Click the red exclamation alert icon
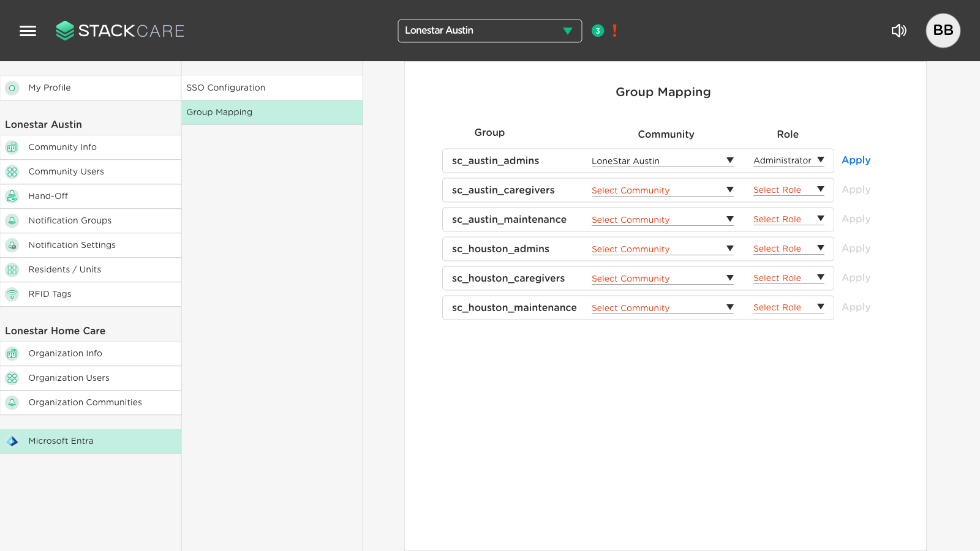This screenshot has height=551, width=980. point(614,31)
